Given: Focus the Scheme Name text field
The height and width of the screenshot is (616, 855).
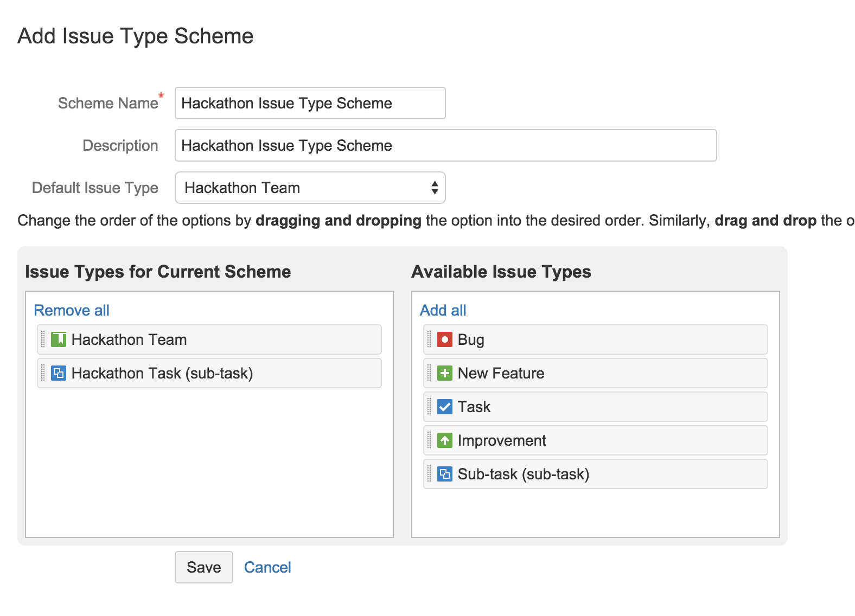Looking at the screenshot, I should (x=310, y=103).
